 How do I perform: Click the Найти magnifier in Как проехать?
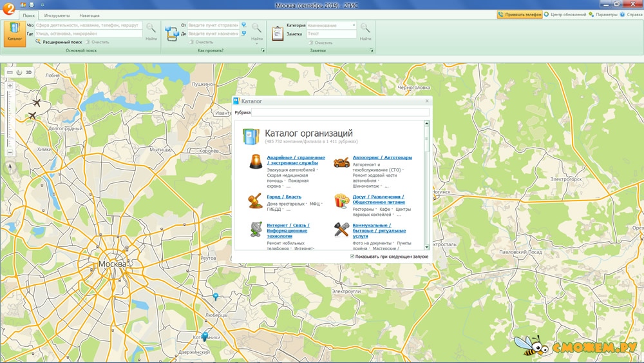coord(257,31)
